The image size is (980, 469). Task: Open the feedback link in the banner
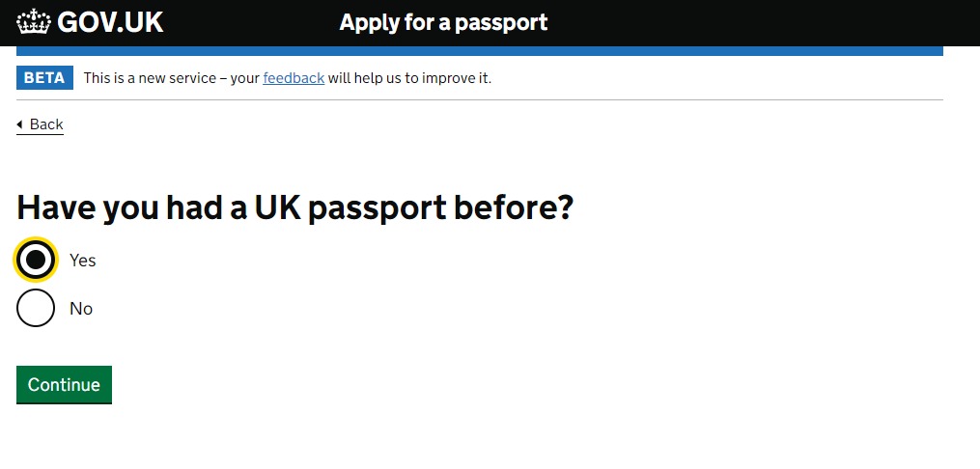(294, 78)
